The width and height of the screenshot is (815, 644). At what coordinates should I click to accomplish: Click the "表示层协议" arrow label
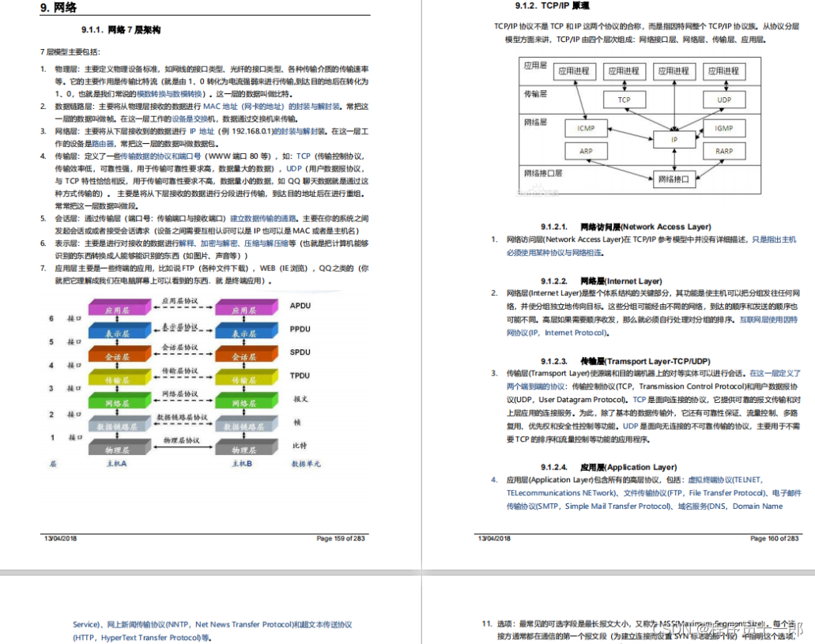click(x=180, y=327)
